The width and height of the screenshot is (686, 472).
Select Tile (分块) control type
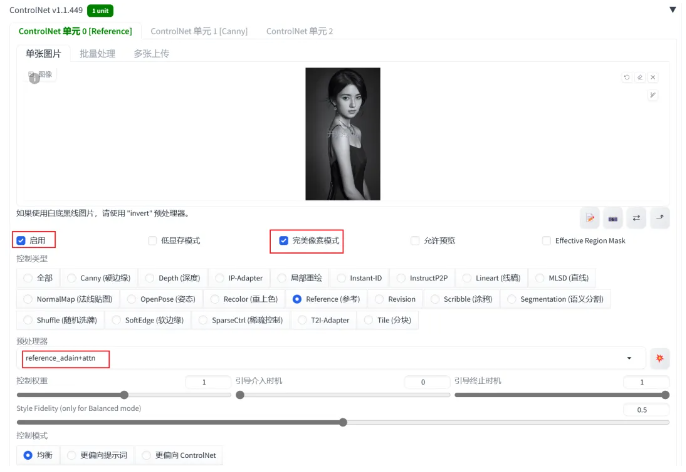click(x=388, y=320)
